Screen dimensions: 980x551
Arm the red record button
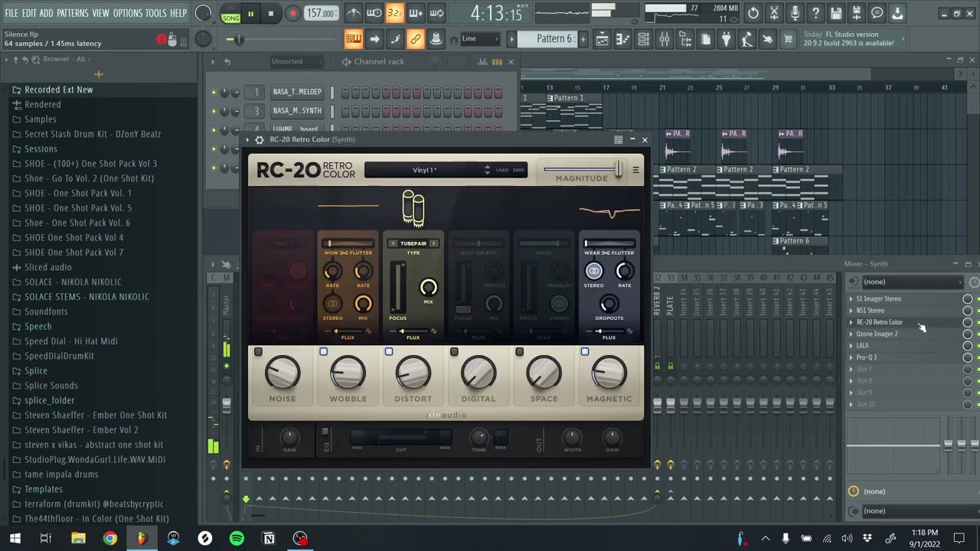coord(292,13)
